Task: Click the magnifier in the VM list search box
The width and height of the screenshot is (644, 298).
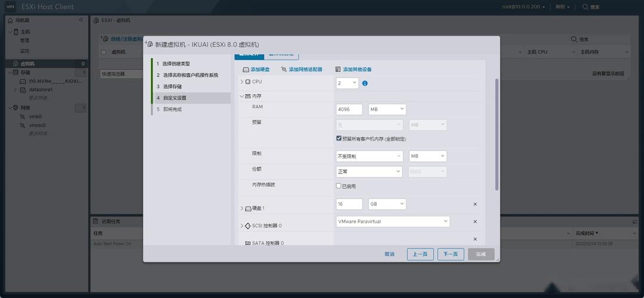Action: [574, 39]
